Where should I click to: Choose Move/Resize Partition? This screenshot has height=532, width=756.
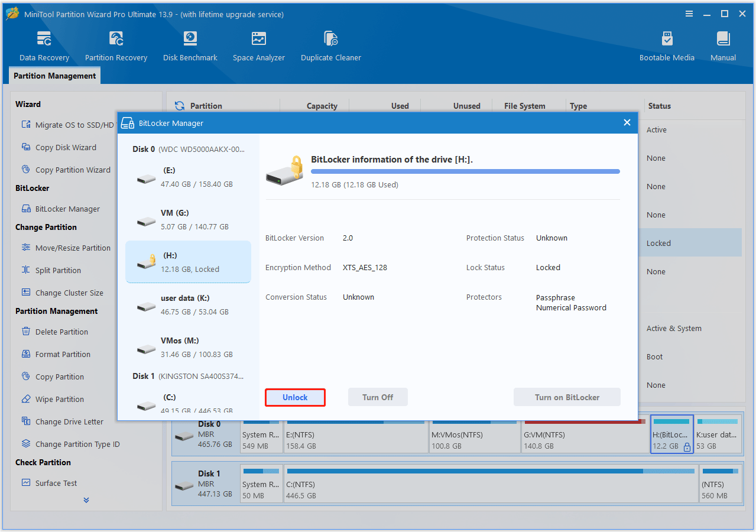click(66, 248)
